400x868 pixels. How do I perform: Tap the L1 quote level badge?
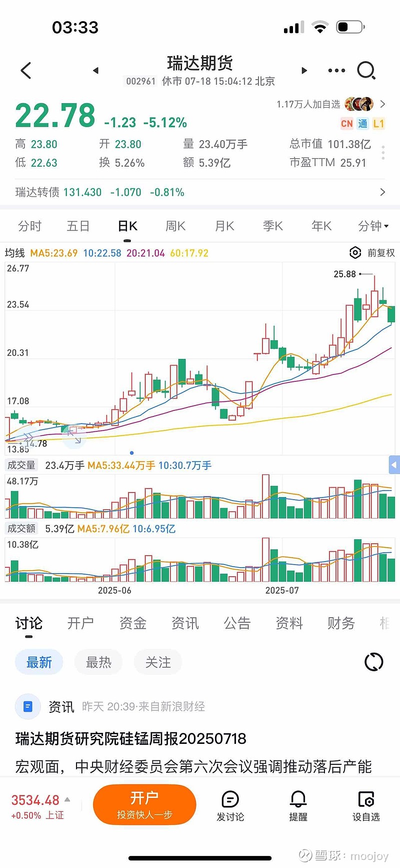pos(378,124)
